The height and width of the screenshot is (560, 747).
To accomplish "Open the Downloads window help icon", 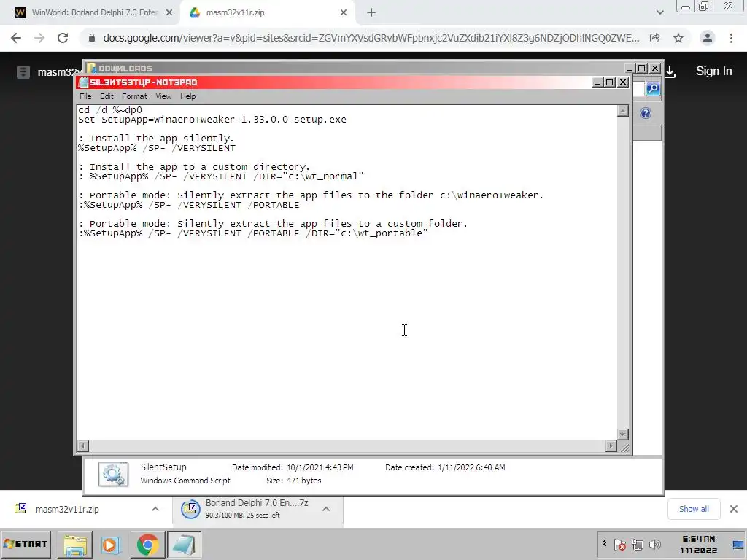I will 646,113.
